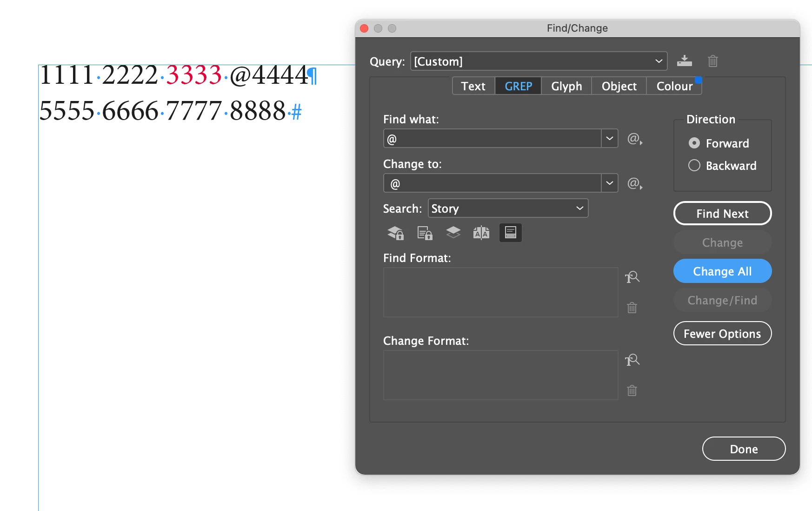Click the 1111 text in document
Screen dimensions: 812x511
click(x=67, y=75)
